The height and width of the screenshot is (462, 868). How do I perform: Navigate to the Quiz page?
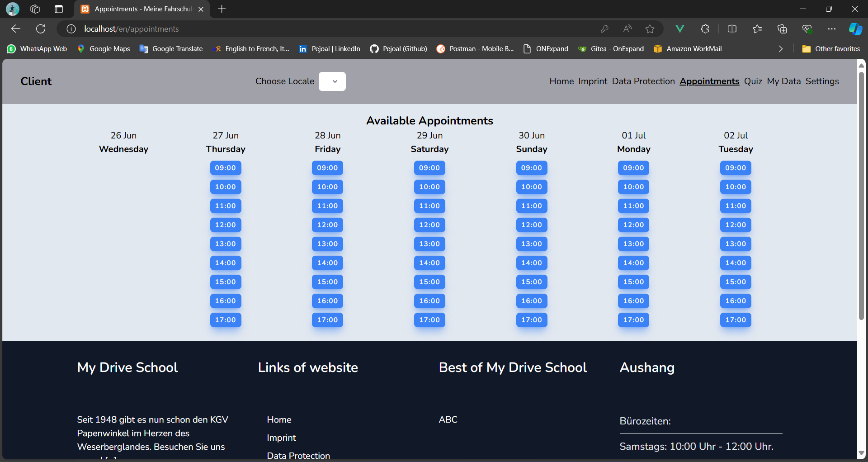point(753,81)
